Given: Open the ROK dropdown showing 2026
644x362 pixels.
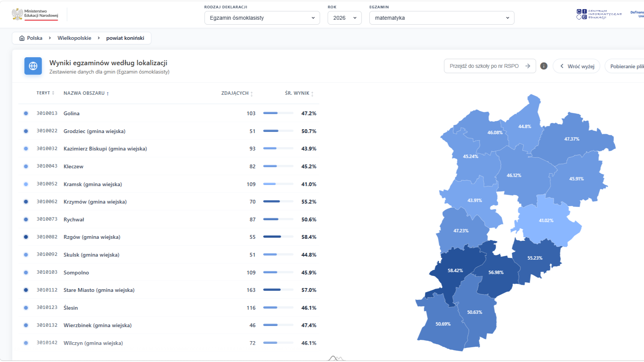Looking at the screenshot, I should [x=344, y=18].
